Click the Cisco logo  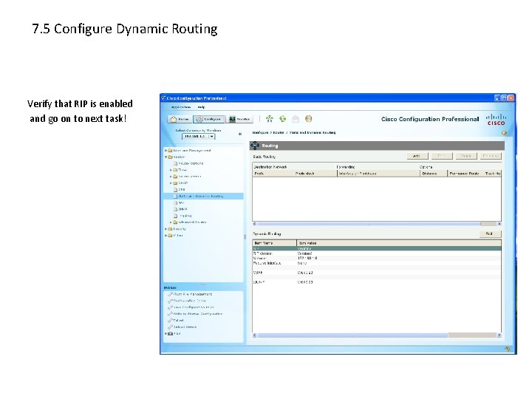point(496,120)
